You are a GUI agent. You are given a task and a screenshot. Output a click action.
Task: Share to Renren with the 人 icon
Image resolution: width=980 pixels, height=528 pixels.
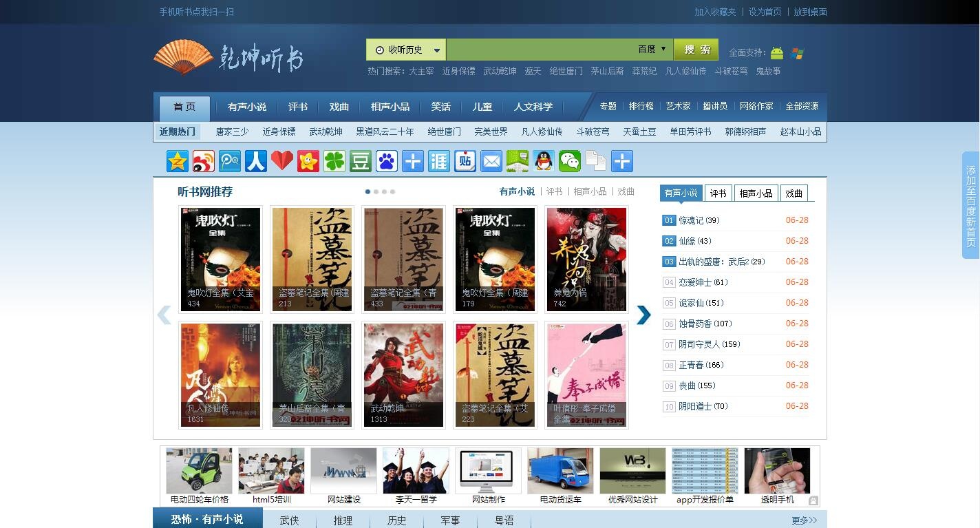pos(256,161)
